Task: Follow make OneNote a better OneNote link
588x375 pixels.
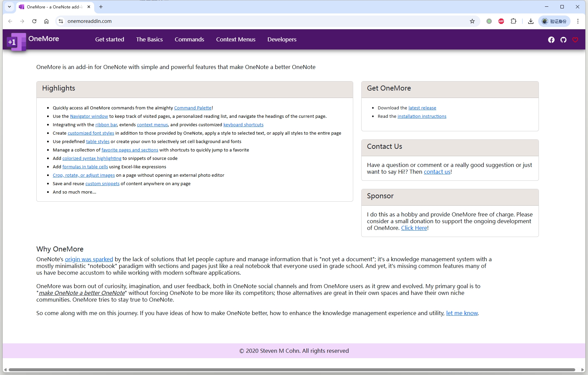Action: (82, 293)
